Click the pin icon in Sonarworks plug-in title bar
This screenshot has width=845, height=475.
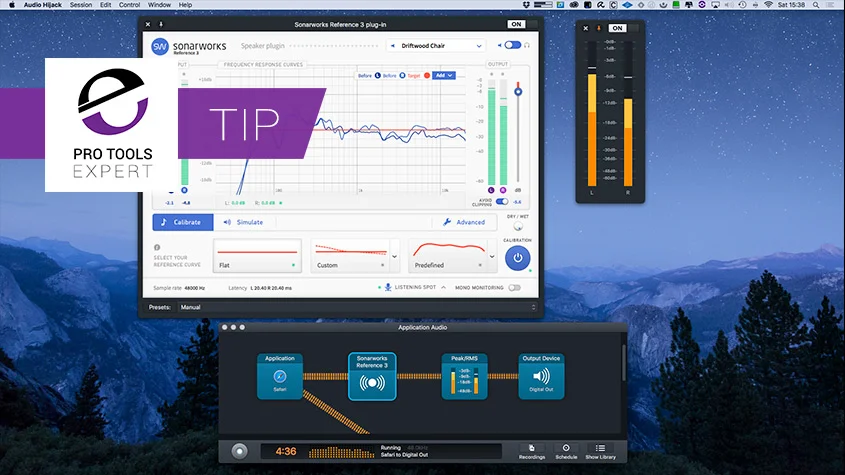tap(161, 24)
